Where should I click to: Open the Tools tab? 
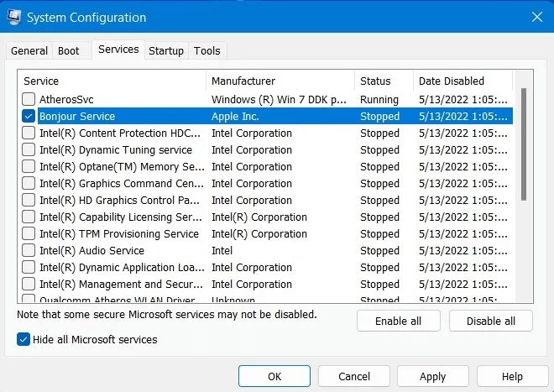pyautogui.click(x=207, y=51)
